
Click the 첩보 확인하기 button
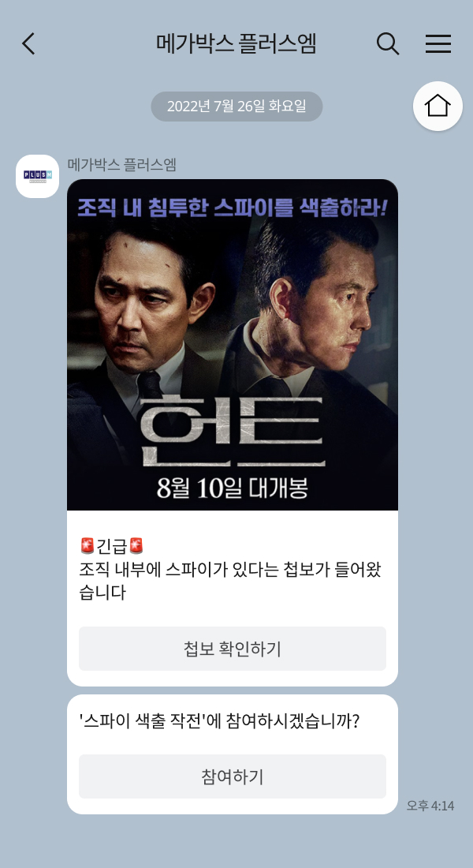pyautogui.click(x=233, y=648)
